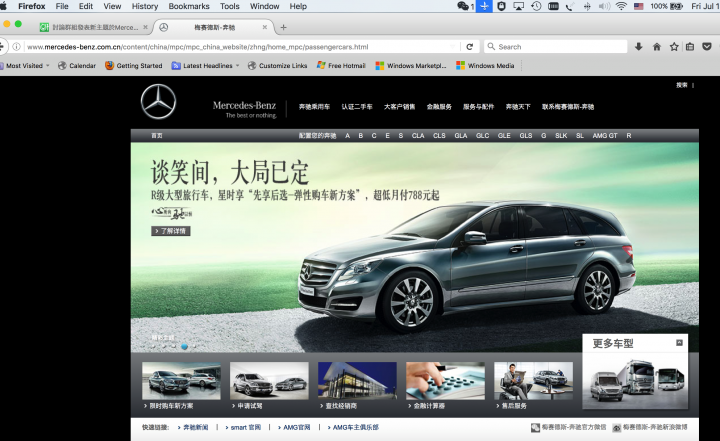
Task: Click into the Firefox Search box
Action: click(x=556, y=47)
